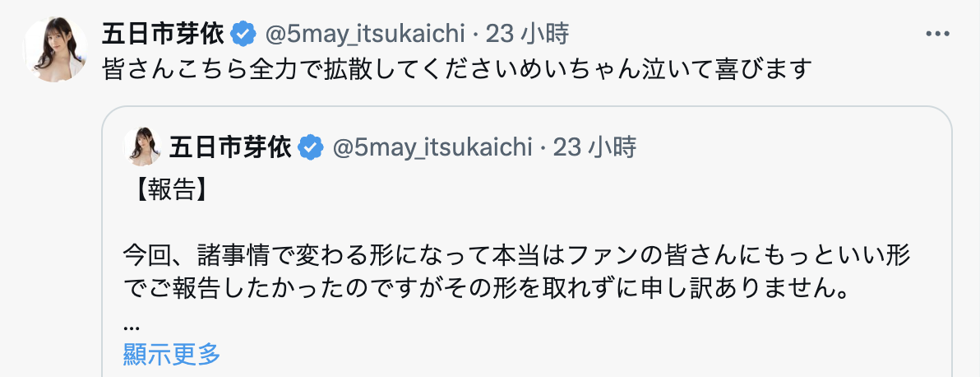Open the more options menu on the post
Screen dimensions: 980x377
coord(937,35)
